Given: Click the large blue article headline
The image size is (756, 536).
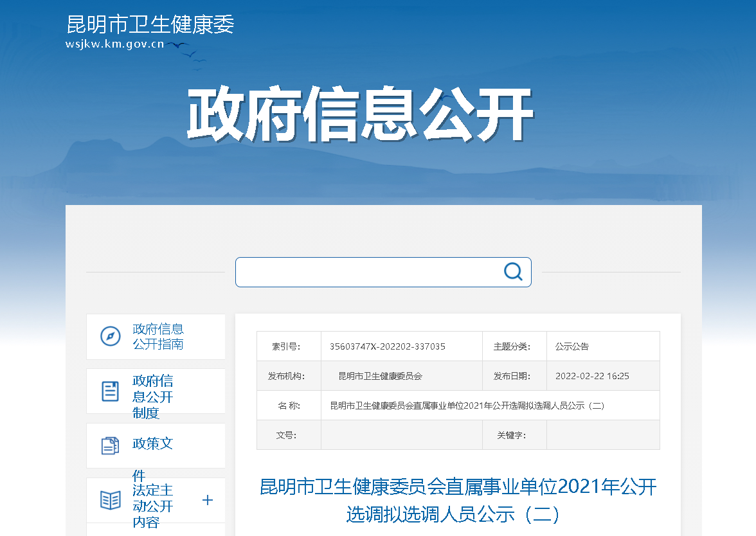Looking at the screenshot, I should tap(458, 500).
